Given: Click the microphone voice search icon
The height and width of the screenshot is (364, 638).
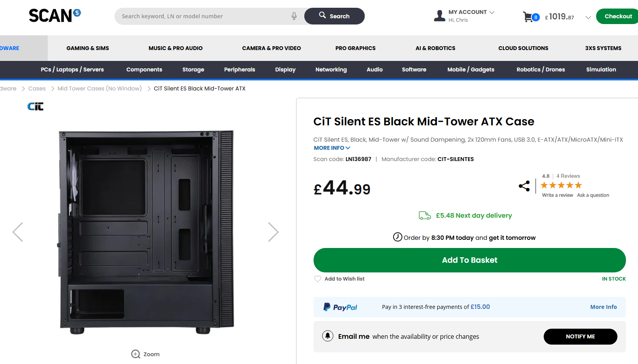Looking at the screenshot, I should (294, 16).
